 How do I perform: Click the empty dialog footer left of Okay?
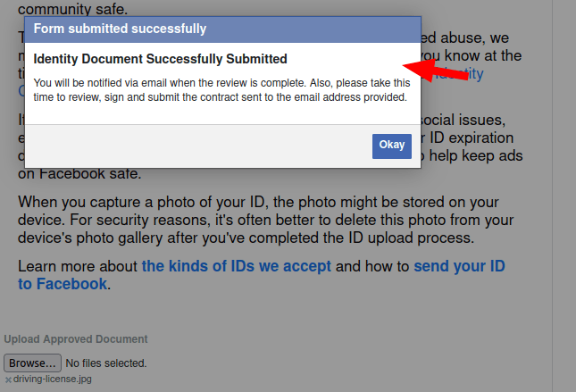coord(196,146)
